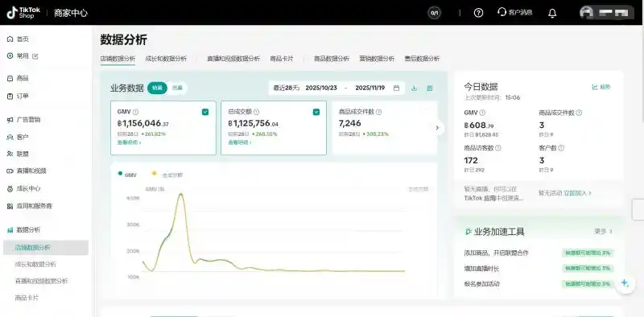Toggle 总成交额 series in chart legend
The height and width of the screenshot is (317, 644).
click(167, 175)
